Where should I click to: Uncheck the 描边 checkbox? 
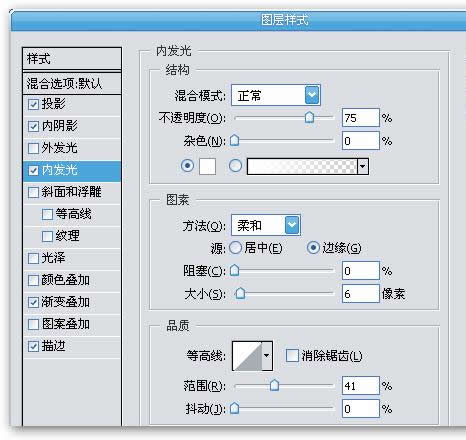(33, 346)
